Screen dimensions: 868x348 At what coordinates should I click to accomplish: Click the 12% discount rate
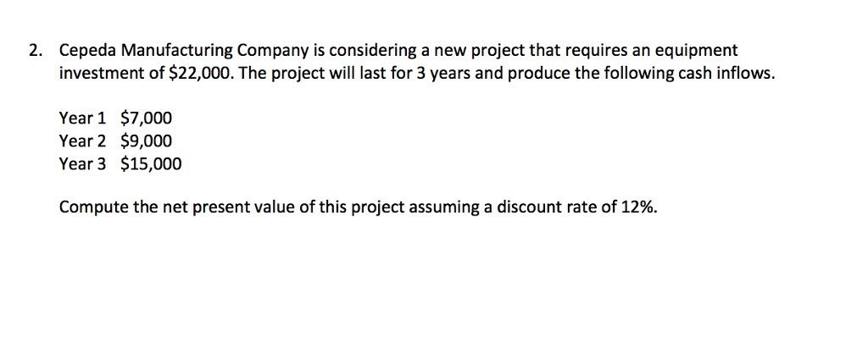pos(638,207)
